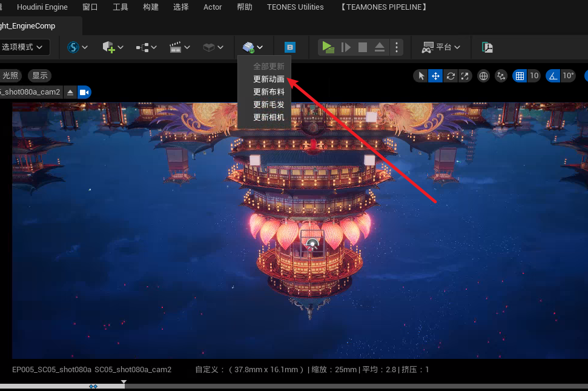Open the 构建 menu

(x=151, y=7)
